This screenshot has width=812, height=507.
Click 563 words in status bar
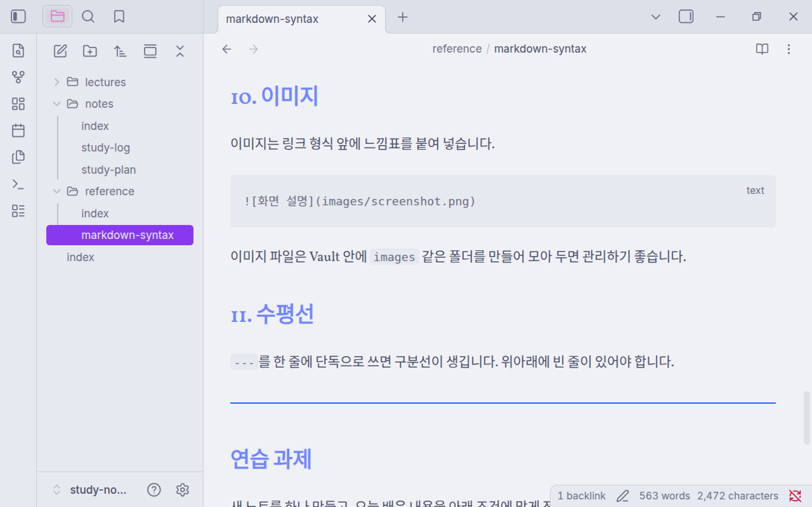point(665,496)
